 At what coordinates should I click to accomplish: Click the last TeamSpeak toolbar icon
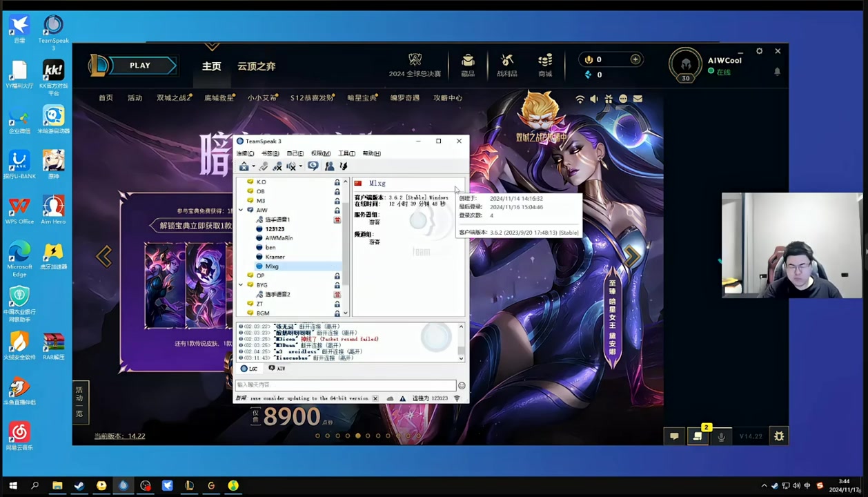tap(343, 166)
